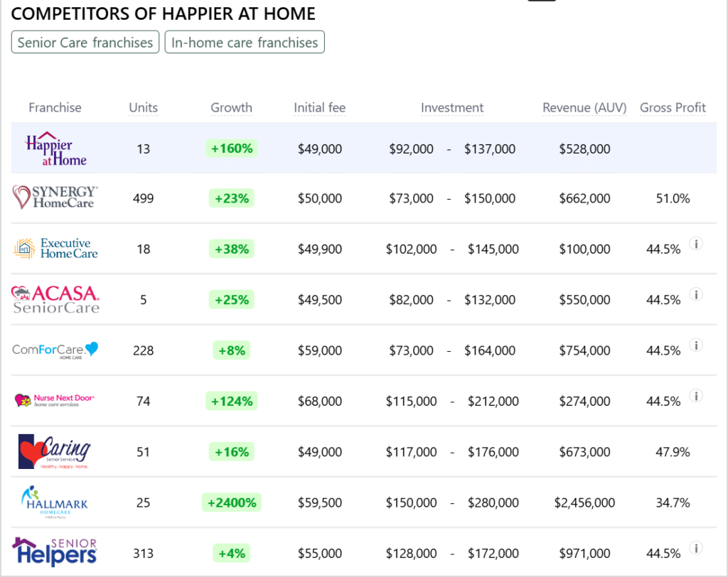Viewport: 728px width, 577px height.
Task: Click the 228 units value
Action: point(143,350)
